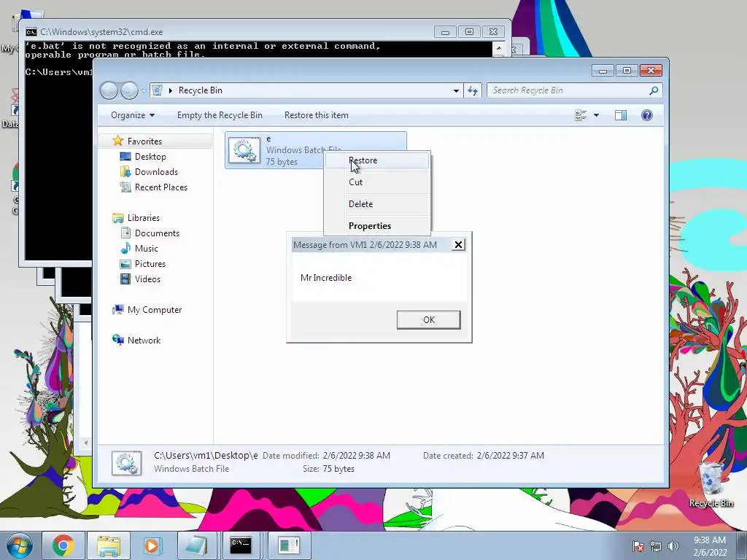The image size is (747, 560).
Task: Click Restore this item
Action: [x=317, y=115]
